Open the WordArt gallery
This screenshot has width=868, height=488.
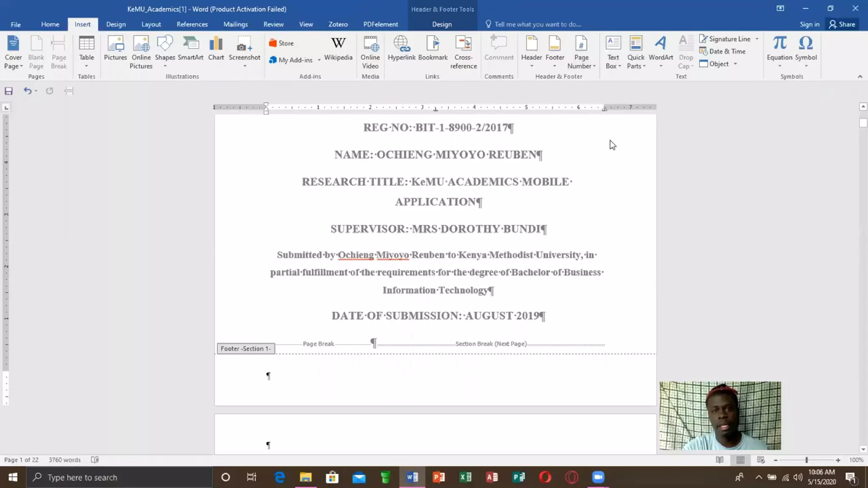point(661,53)
